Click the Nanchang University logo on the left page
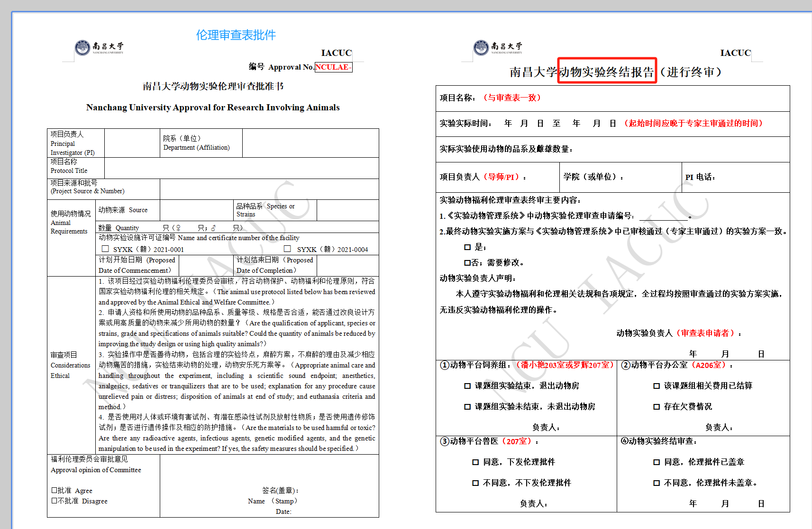The image size is (812, 529). (99, 47)
